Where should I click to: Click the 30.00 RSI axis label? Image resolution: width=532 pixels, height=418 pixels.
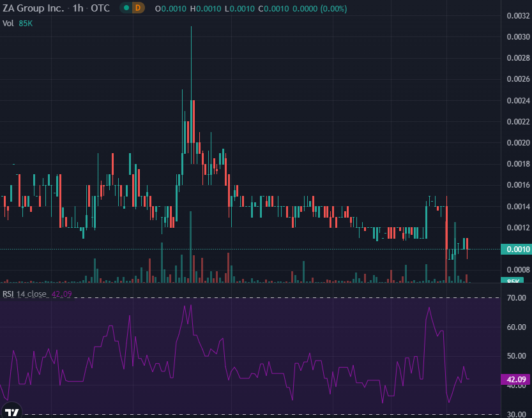click(517, 414)
